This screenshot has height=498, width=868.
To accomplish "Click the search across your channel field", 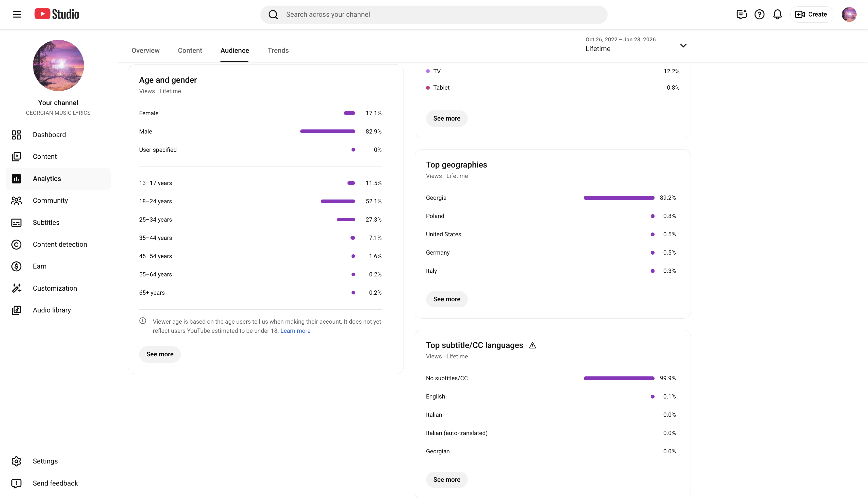I will click(x=434, y=14).
